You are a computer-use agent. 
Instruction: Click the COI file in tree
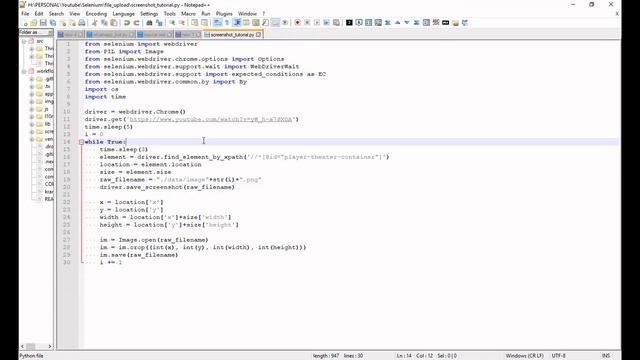click(x=49, y=184)
